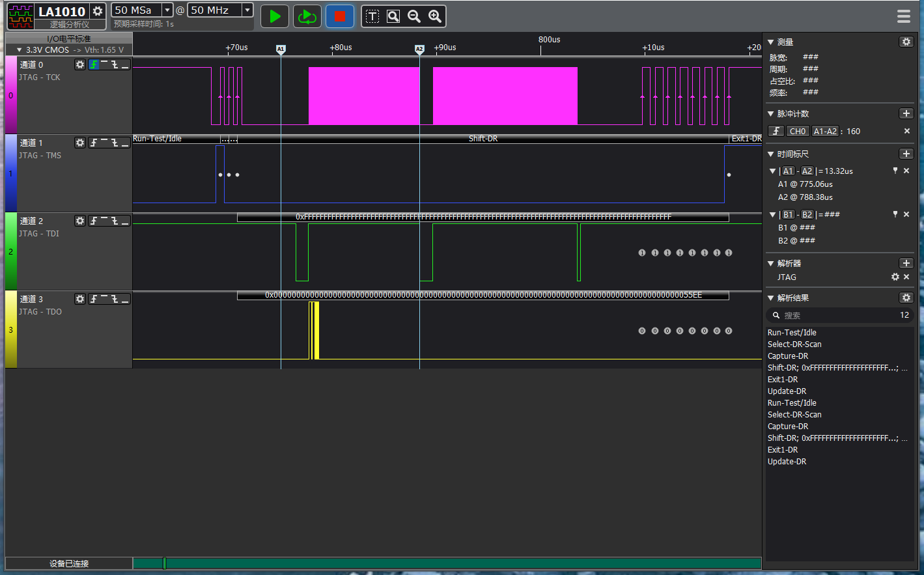Click the horizontal waveform overview scrollbar handle
The height and width of the screenshot is (575, 924).
pyautogui.click(x=164, y=563)
